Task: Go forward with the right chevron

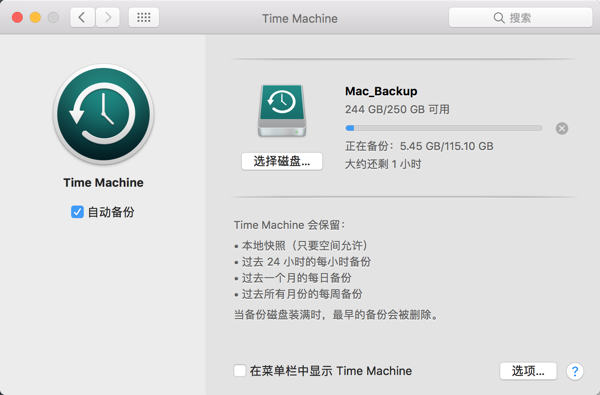Action: [108, 18]
